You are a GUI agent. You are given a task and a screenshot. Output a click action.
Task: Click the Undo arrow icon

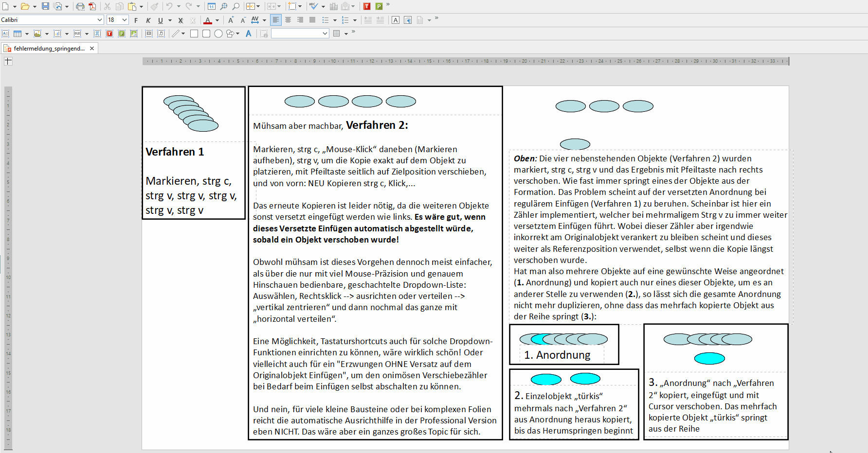click(x=169, y=6)
